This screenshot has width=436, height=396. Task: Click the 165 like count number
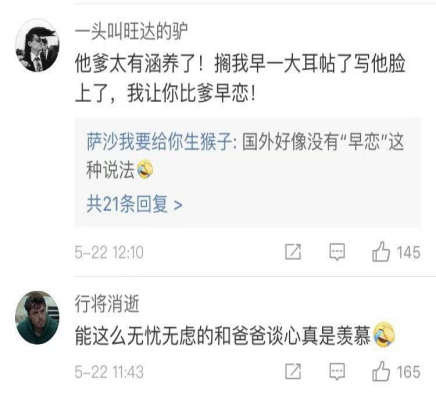408,372
